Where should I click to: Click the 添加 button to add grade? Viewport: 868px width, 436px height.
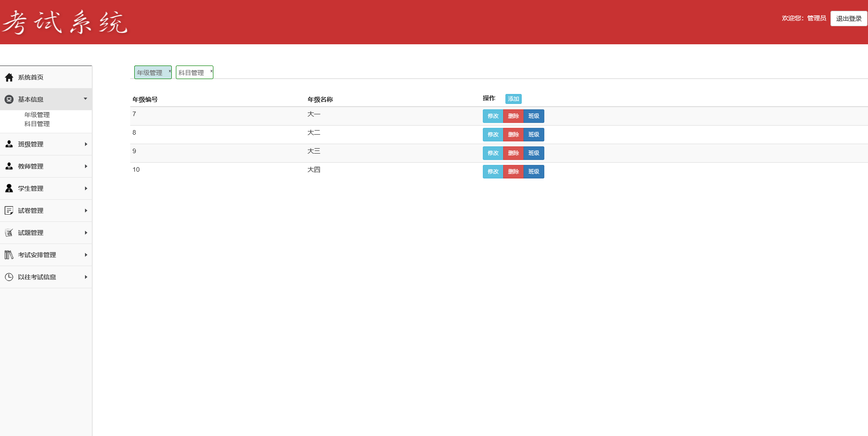coord(513,99)
